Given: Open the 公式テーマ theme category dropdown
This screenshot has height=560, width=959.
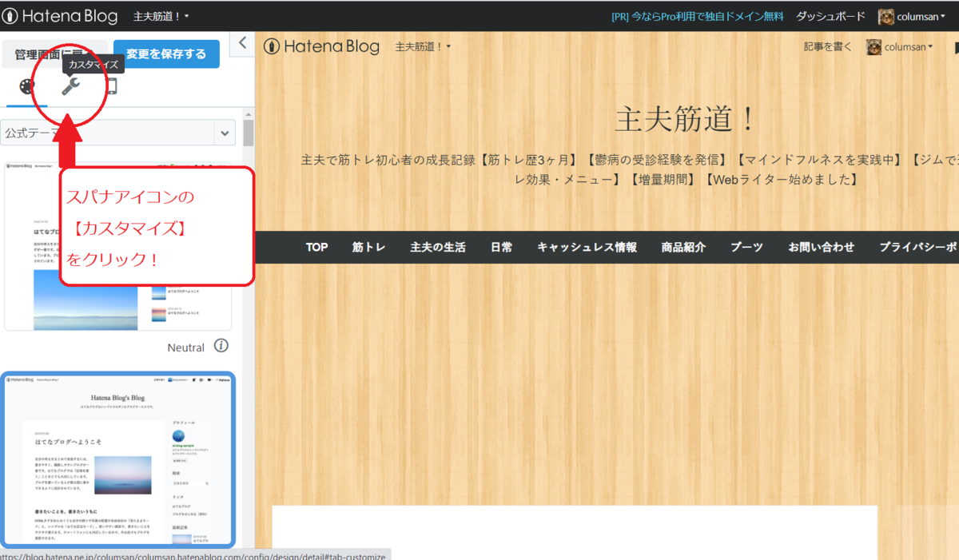Looking at the screenshot, I should pyautogui.click(x=118, y=133).
